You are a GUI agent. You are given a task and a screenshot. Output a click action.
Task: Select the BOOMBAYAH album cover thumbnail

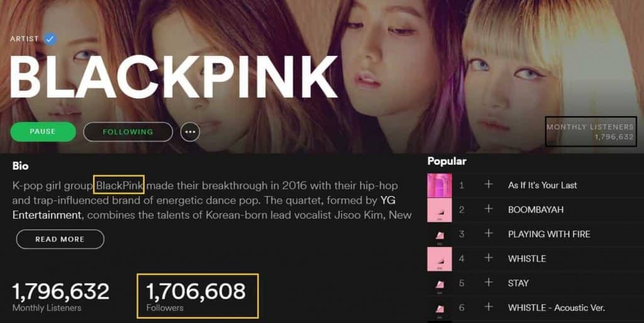pyautogui.click(x=440, y=210)
